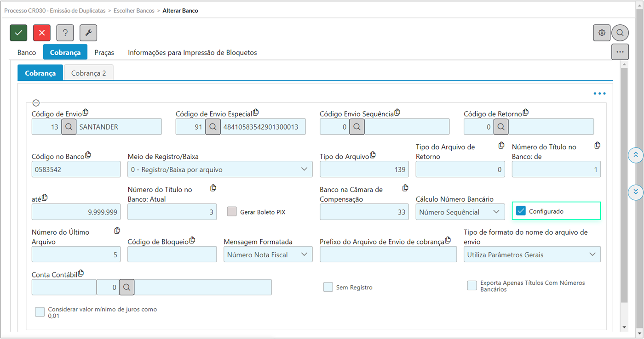Click the wrench tools icon
644x339 pixels.
(x=88, y=33)
